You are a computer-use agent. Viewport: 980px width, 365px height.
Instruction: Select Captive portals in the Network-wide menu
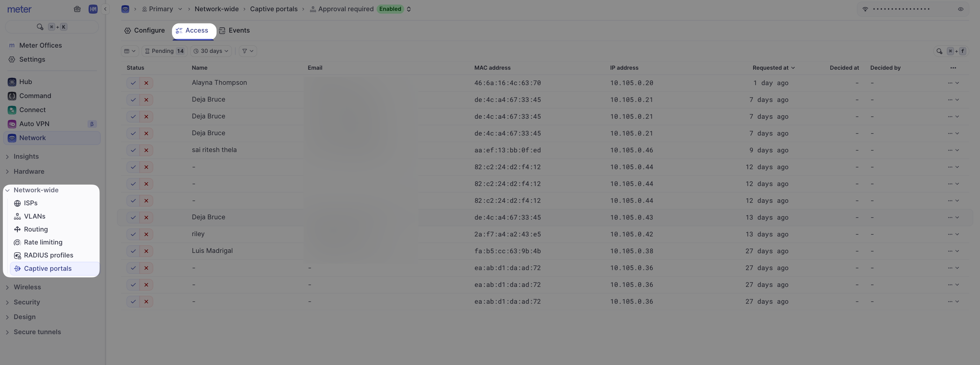click(48, 268)
